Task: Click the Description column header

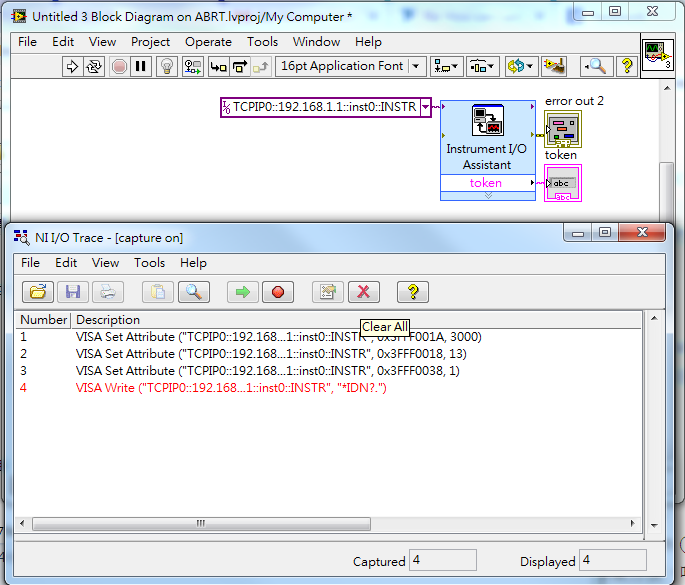Action: (356, 320)
